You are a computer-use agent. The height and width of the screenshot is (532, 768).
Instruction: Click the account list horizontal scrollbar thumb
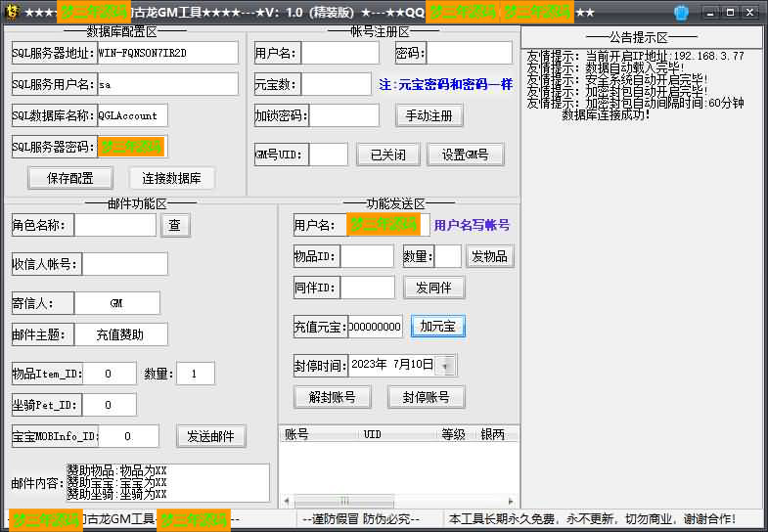(x=344, y=501)
